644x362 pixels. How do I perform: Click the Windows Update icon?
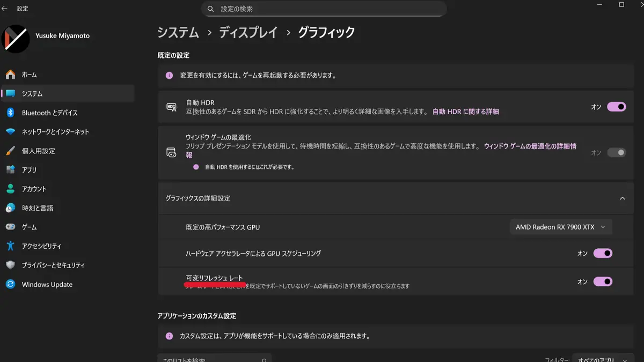click(10, 284)
